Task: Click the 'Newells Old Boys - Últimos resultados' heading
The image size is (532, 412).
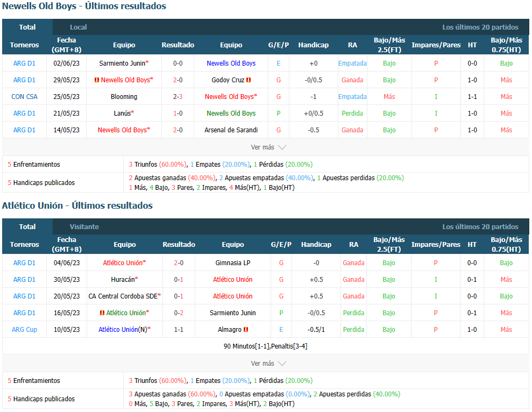Action: (x=84, y=6)
